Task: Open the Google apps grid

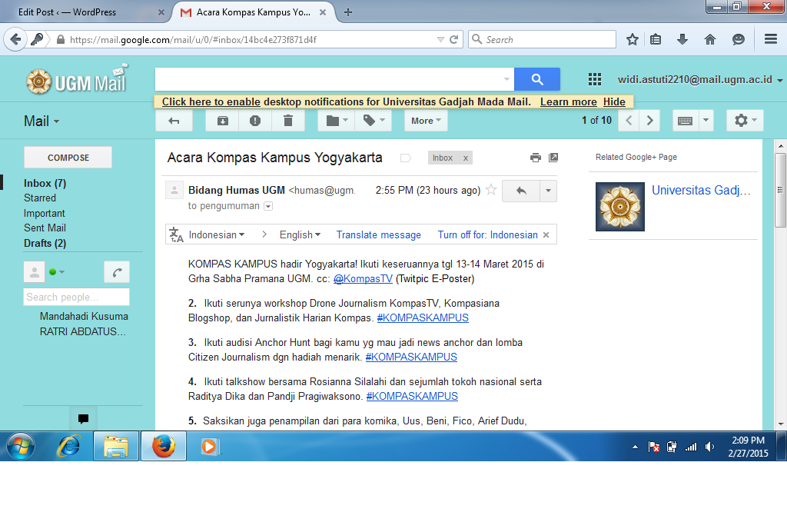Action: tap(595, 79)
